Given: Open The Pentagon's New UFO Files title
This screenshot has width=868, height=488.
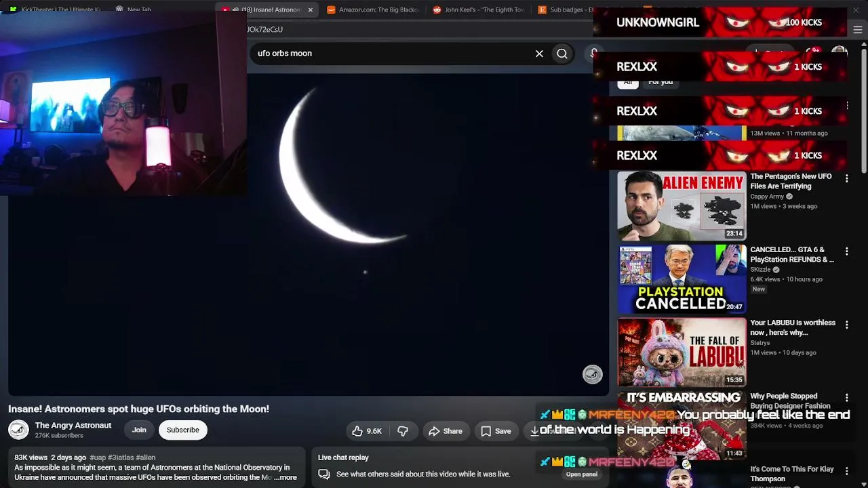Looking at the screenshot, I should 791,182.
